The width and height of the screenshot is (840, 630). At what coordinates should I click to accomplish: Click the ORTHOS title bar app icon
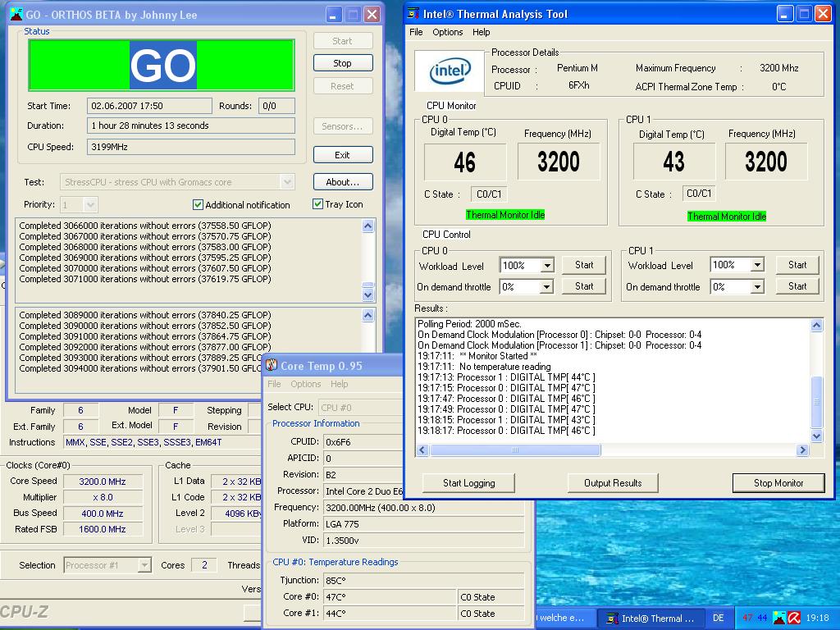(x=16, y=15)
